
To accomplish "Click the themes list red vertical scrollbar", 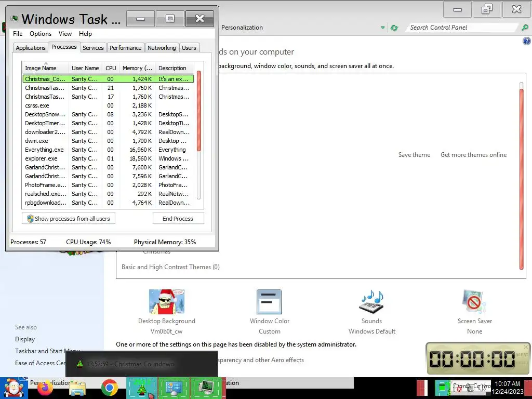I will click(522, 178).
